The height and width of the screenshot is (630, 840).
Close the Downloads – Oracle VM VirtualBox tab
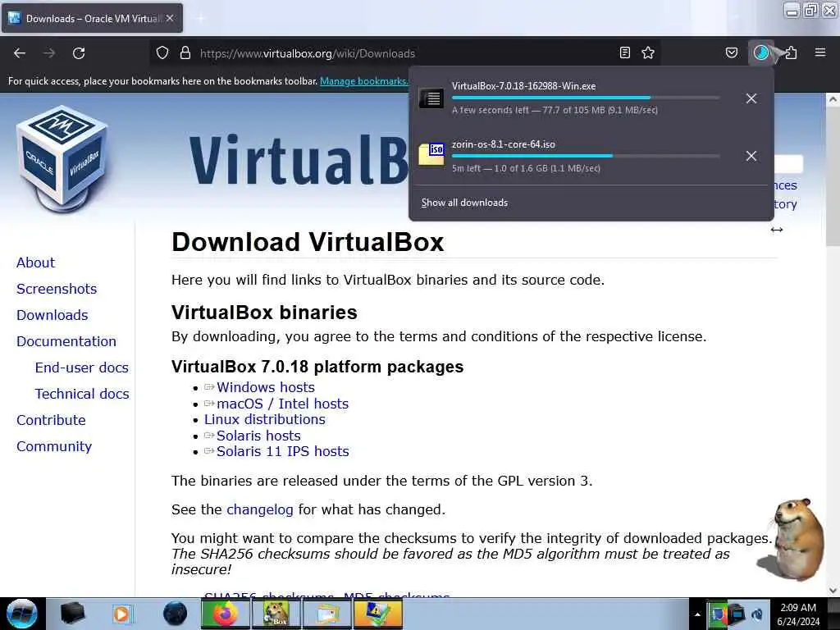pos(170,18)
